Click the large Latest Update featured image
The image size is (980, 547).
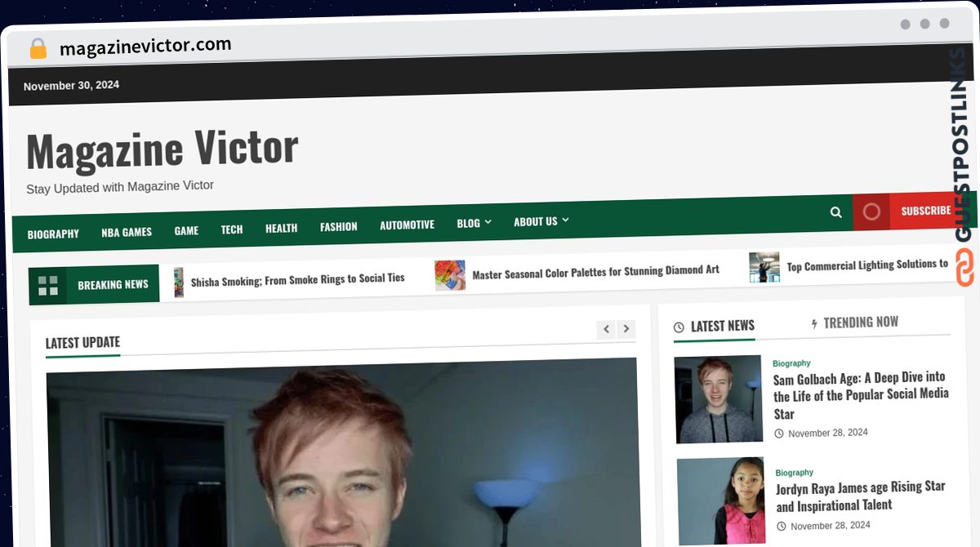[x=341, y=452]
